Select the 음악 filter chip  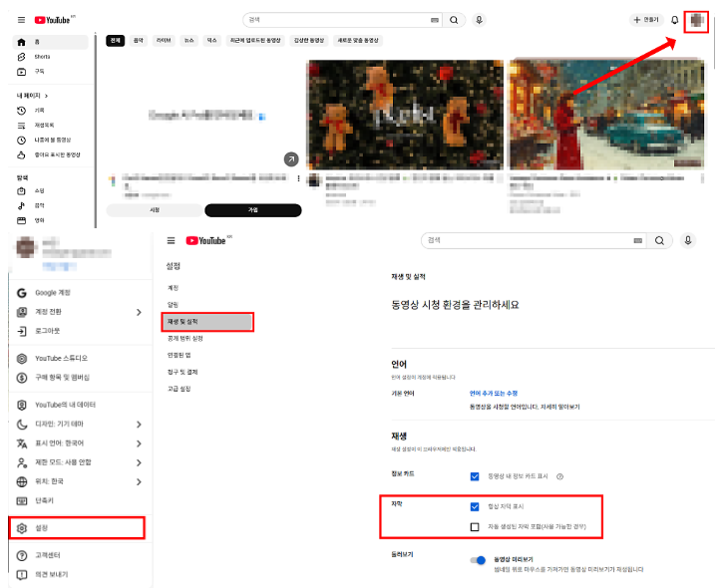[x=138, y=40]
